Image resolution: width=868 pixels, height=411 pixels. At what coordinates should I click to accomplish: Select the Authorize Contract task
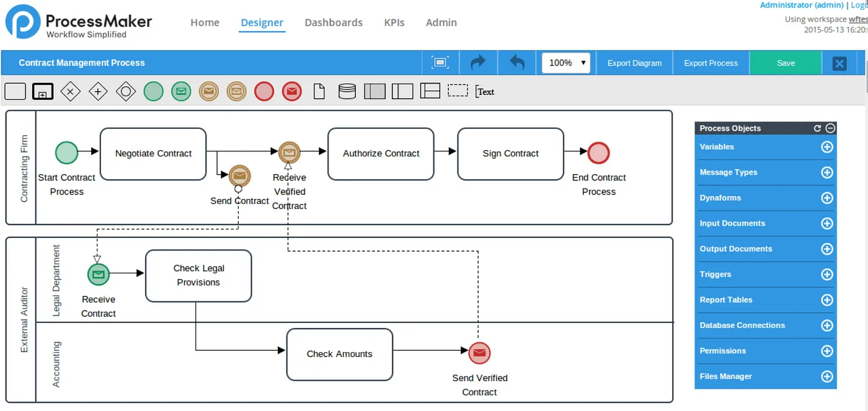381,154
